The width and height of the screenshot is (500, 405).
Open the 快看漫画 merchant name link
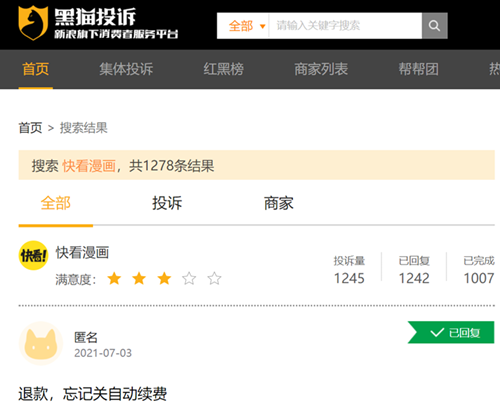pyautogui.click(x=82, y=252)
